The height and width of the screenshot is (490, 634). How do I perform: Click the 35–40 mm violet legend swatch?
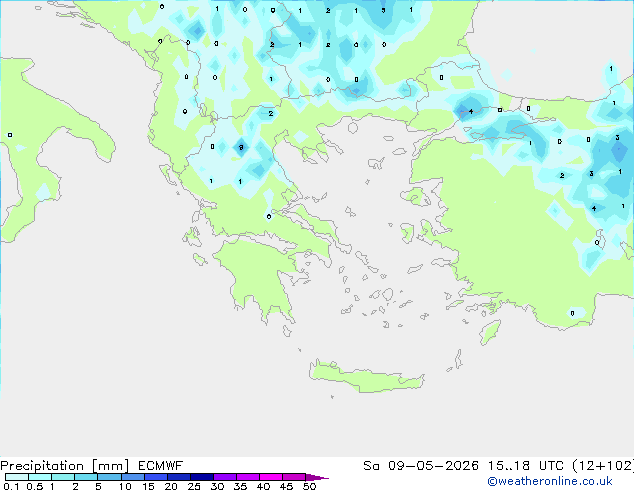click(x=248, y=477)
